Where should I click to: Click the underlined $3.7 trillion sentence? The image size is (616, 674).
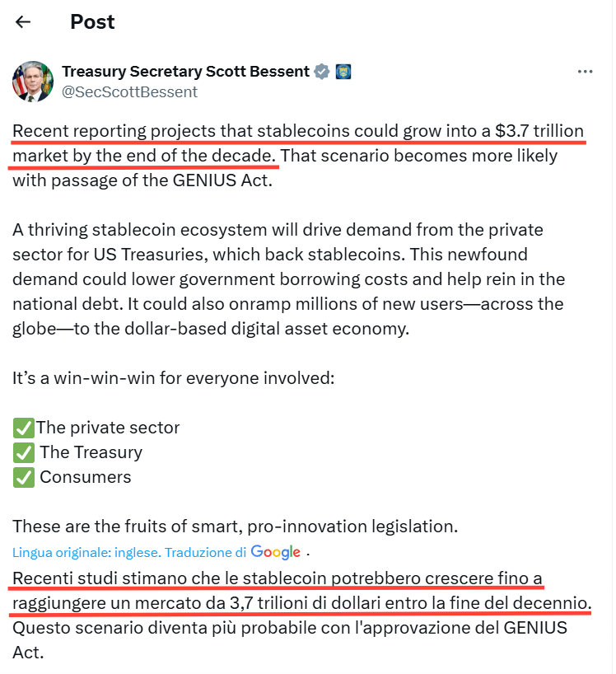point(297,143)
